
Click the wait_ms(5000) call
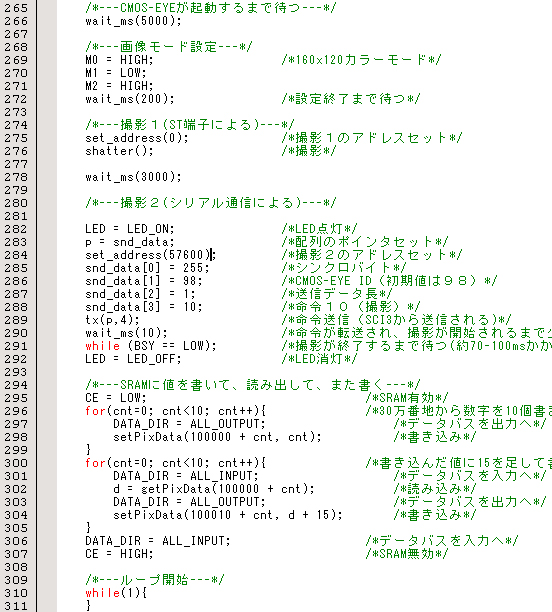[x=133, y=21]
